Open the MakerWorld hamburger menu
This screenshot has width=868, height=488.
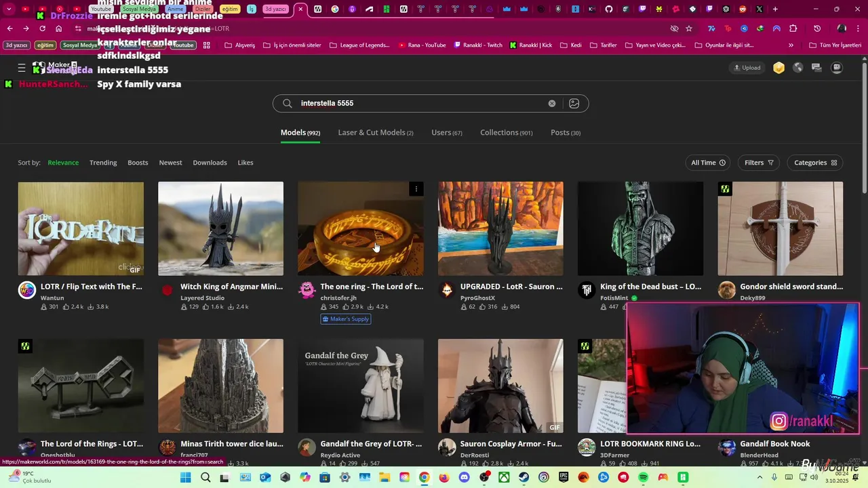click(22, 68)
